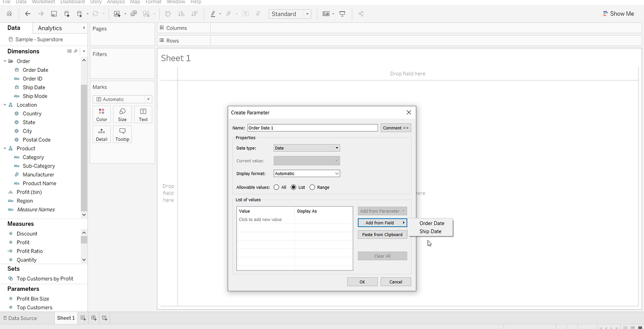Click the parameter Name input field
This screenshot has width=644, height=329.
coord(312,128)
